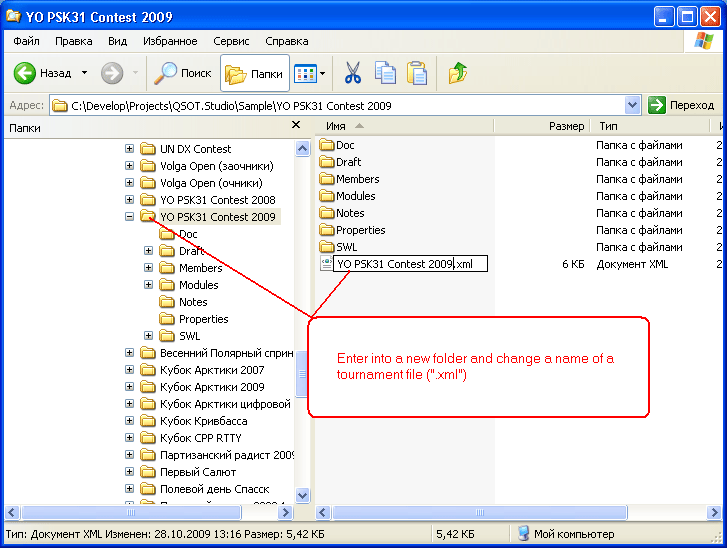
Task: Open the Файл menu
Action: (x=27, y=42)
